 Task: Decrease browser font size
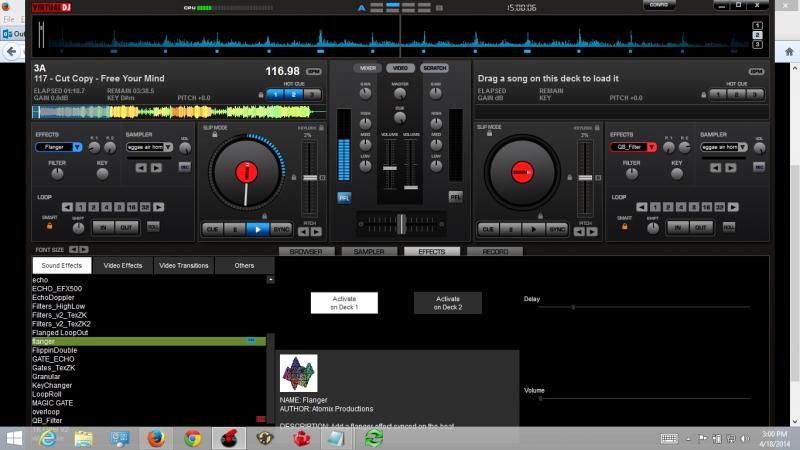click(73, 249)
